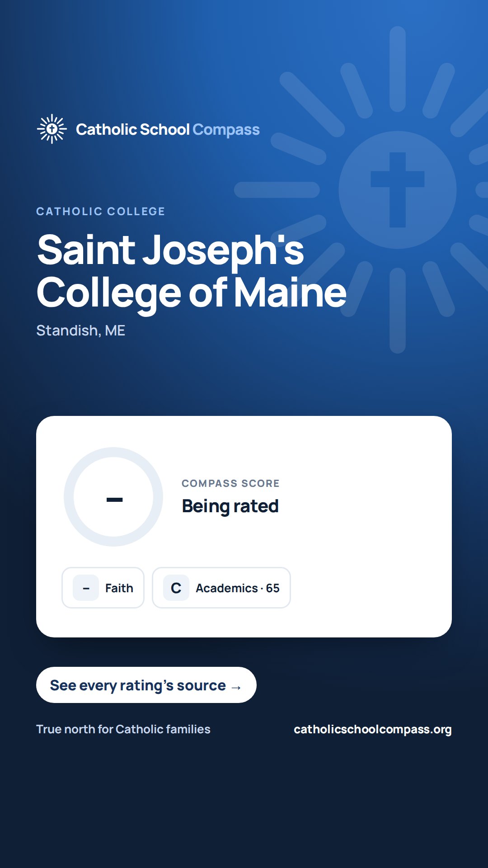Click the CATHOLIC COLLEGE category label

coord(101,211)
